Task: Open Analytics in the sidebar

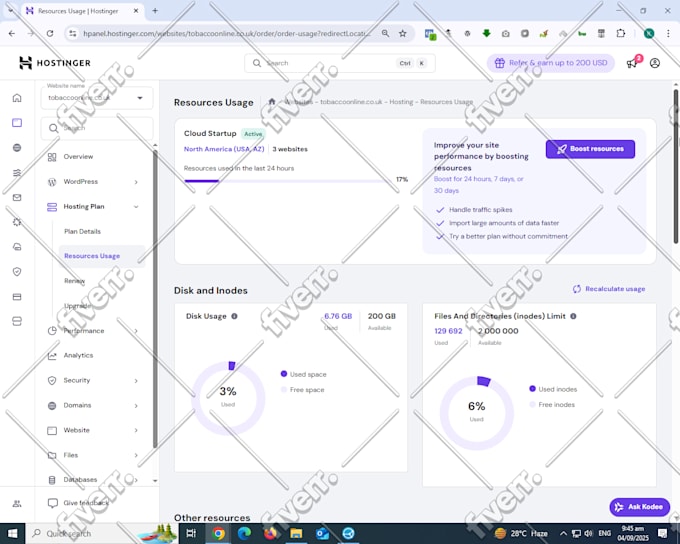Action: click(x=78, y=355)
